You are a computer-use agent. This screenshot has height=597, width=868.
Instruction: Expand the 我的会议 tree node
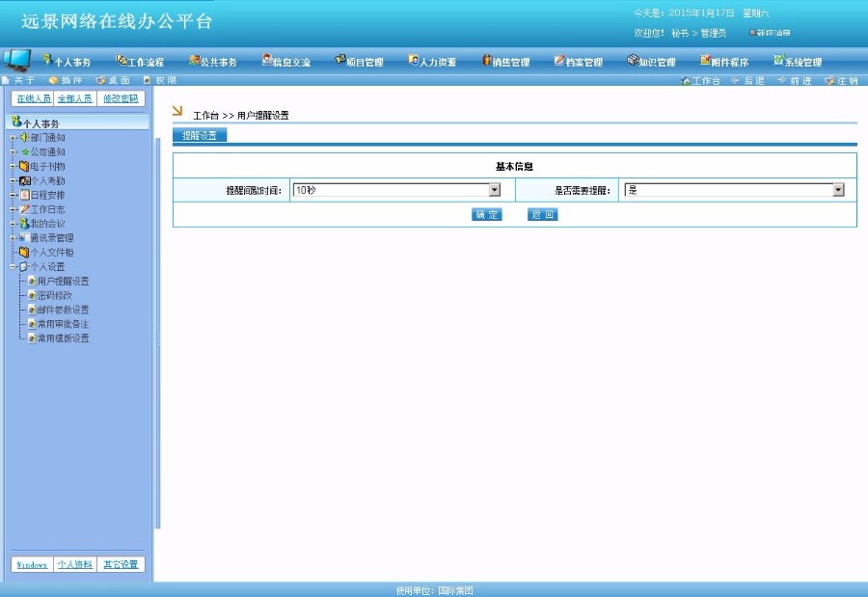pos(13,224)
